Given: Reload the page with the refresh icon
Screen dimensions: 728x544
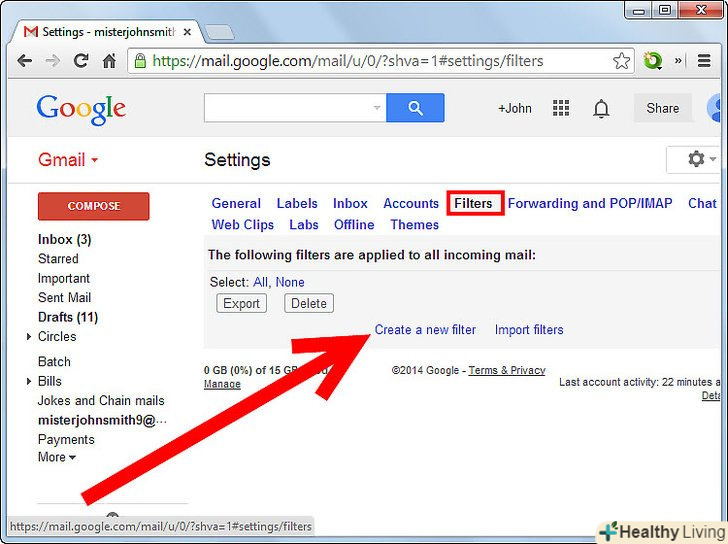Looking at the screenshot, I should click(81, 61).
